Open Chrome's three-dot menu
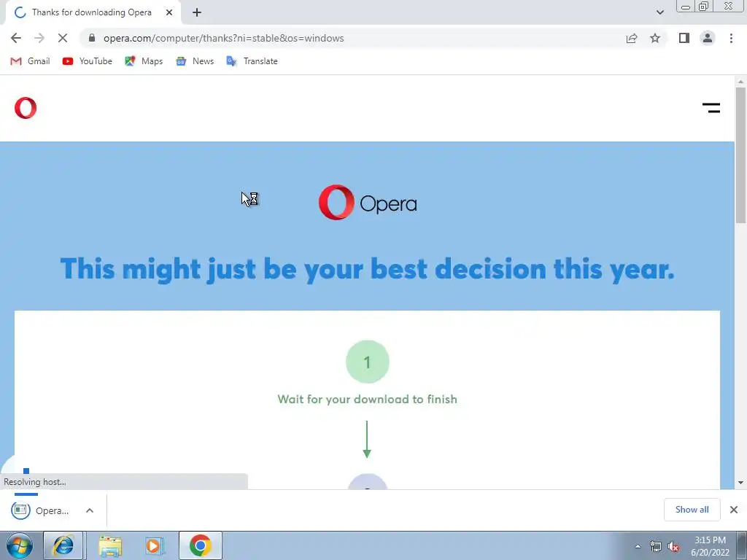 pos(731,38)
